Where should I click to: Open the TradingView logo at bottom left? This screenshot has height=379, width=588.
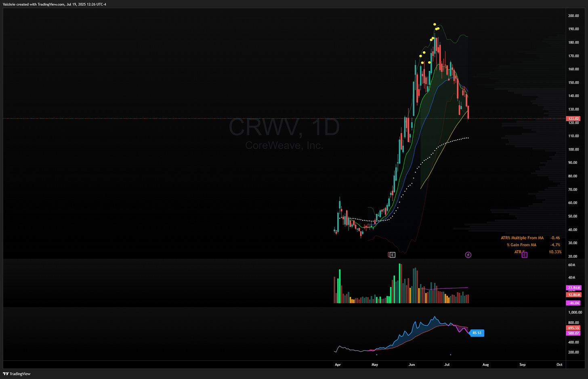click(x=17, y=374)
